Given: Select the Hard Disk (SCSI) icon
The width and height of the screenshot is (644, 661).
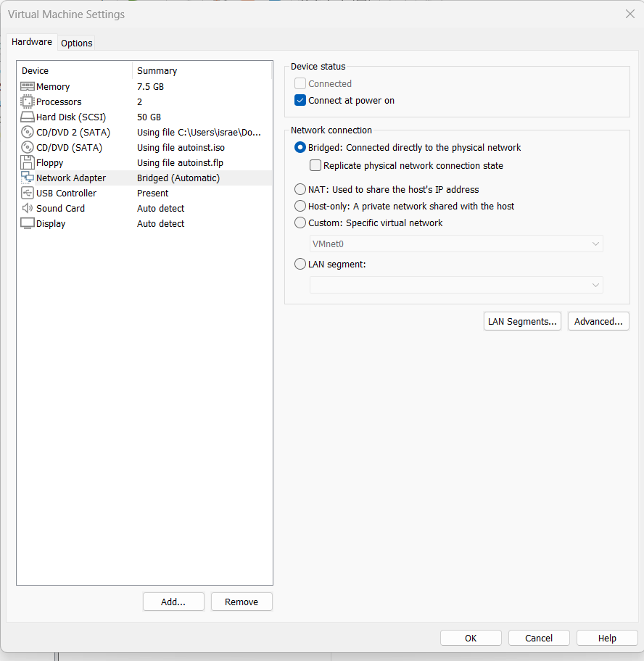Looking at the screenshot, I should tap(28, 117).
